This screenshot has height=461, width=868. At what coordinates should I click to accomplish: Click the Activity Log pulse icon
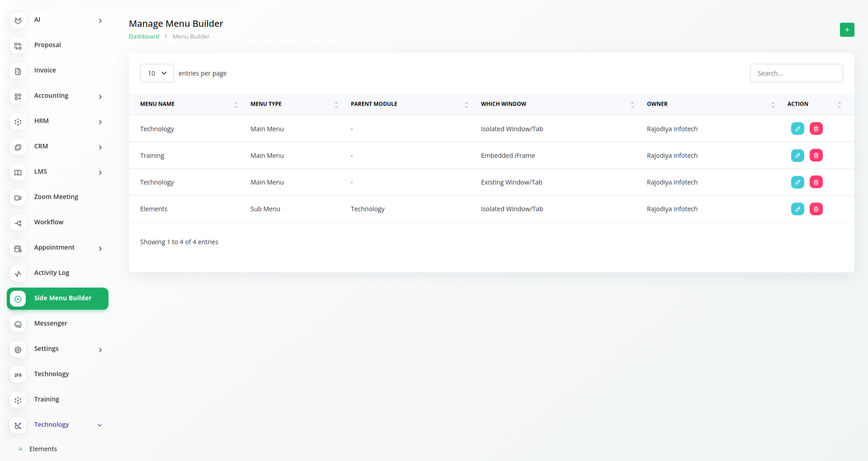18,274
